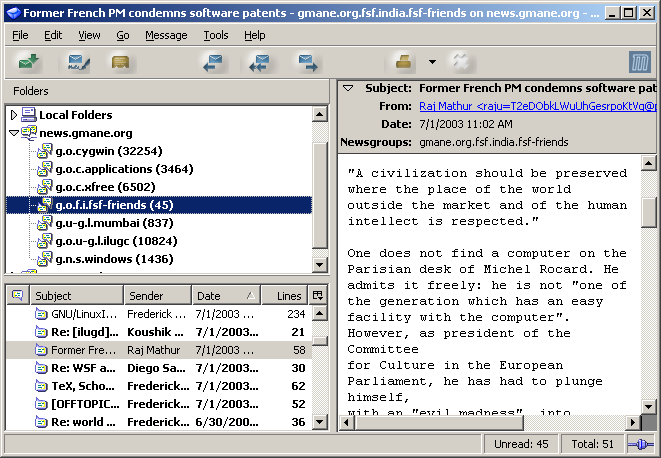The image size is (661, 458).
Task: Toggle online/offline status icon in status bar
Action: click(x=639, y=445)
